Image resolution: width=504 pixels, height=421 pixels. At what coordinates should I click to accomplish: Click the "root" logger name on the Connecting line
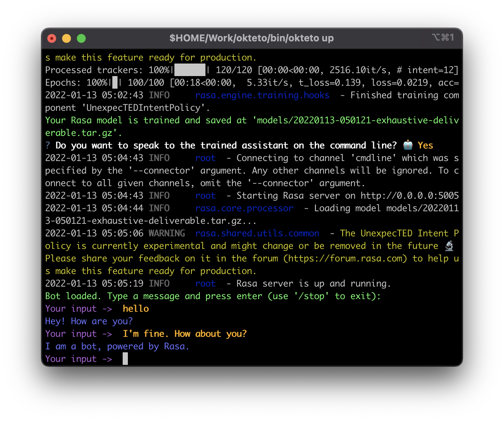click(205, 158)
